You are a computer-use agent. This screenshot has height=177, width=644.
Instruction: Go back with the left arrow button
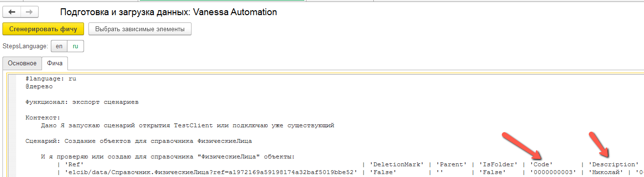(12, 12)
